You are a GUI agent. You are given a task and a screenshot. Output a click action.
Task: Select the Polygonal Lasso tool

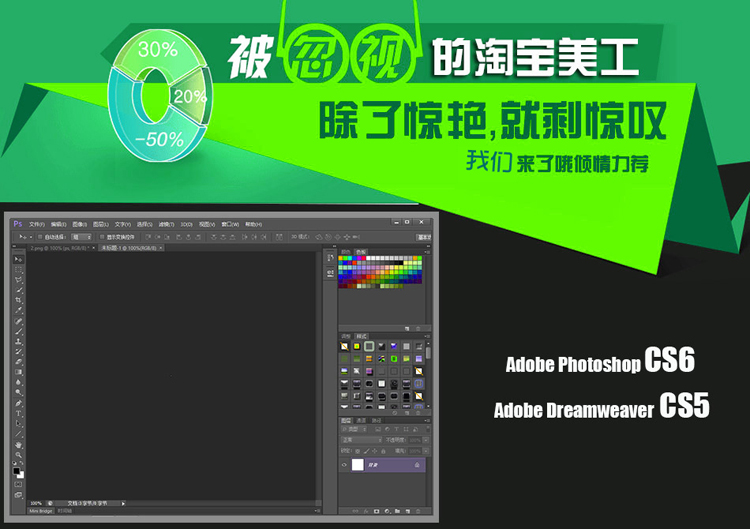[x=18, y=280]
